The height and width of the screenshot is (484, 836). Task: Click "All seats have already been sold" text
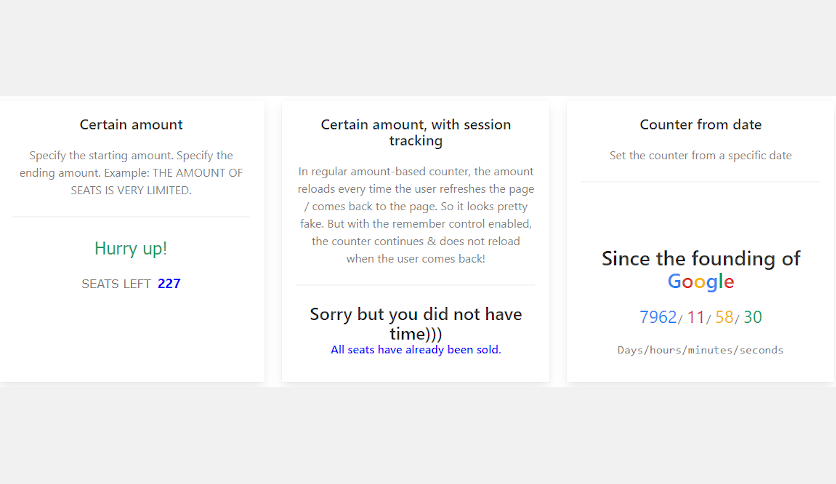[415, 350]
